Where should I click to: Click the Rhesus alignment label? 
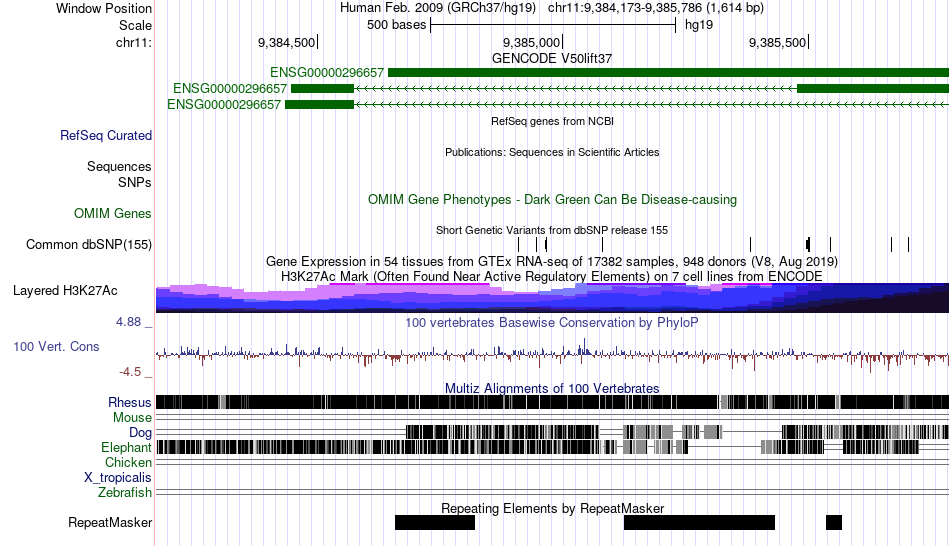(x=130, y=402)
